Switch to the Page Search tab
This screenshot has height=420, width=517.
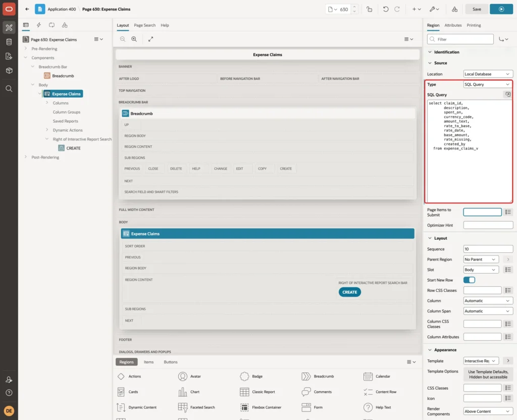pos(144,25)
